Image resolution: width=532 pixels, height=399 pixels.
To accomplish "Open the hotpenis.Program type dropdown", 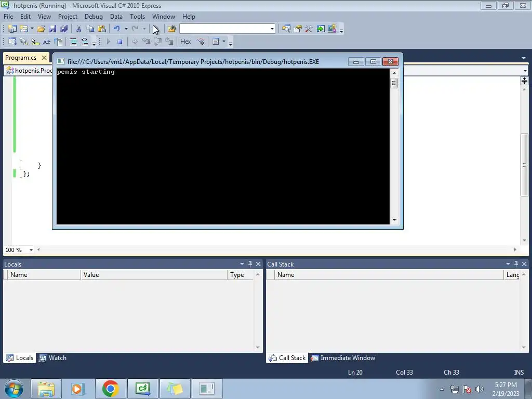I will pyautogui.click(x=29, y=71).
